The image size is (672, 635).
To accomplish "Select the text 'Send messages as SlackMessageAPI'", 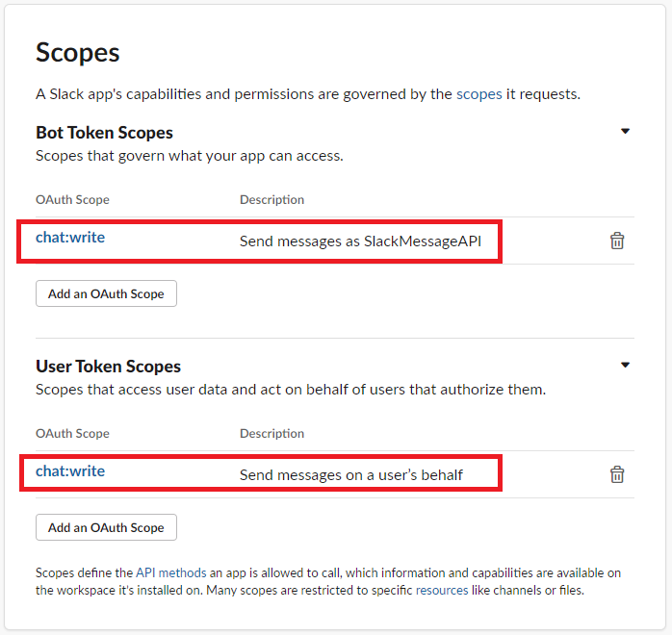I will click(360, 241).
